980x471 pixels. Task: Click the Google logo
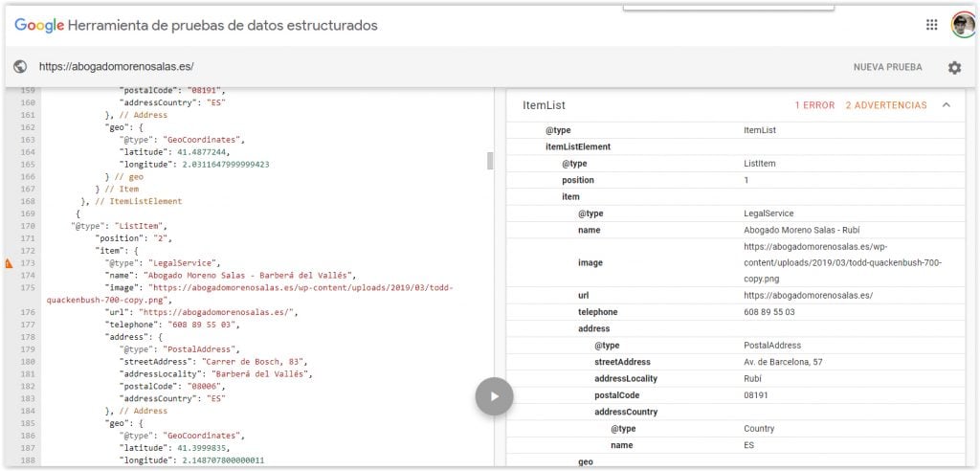[x=39, y=26]
